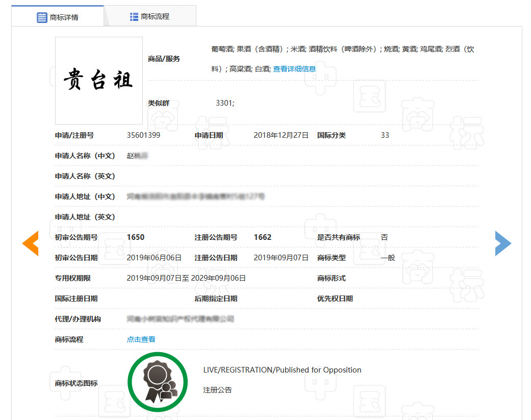Click the 是否共有商标 label
This screenshot has width=531, height=420.
[338, 237]
